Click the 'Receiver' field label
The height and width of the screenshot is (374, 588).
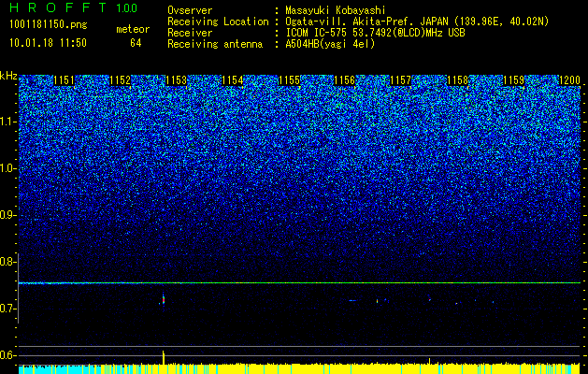pyautogui.click(x=190, y=33)
